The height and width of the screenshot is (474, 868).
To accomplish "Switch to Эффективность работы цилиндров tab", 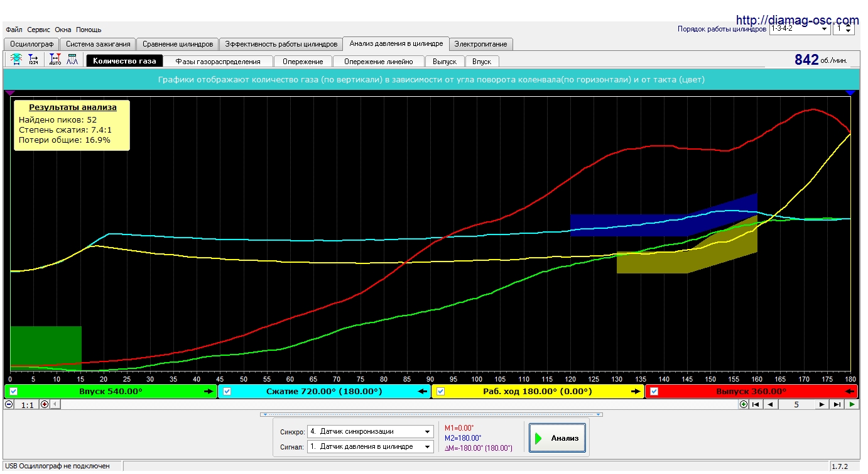I will click(281, 44).
